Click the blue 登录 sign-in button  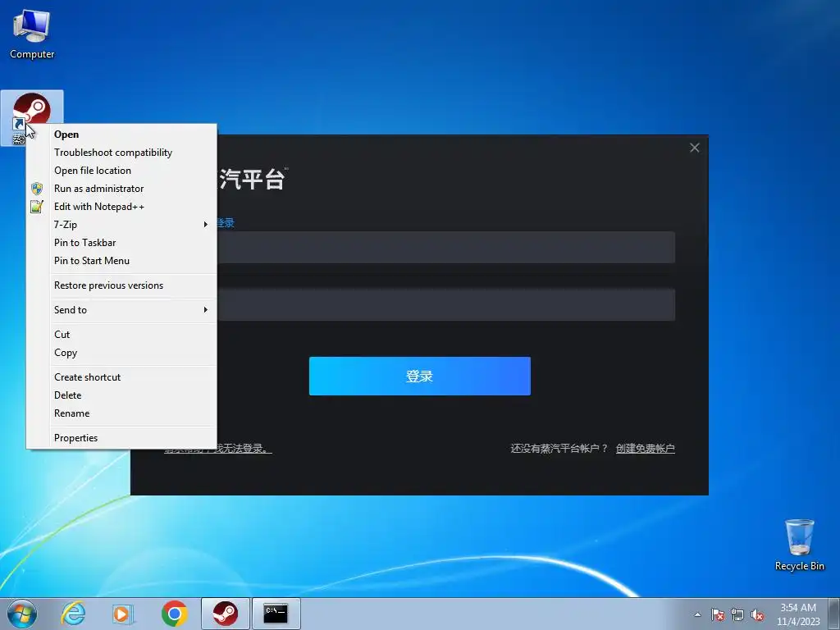point(419,376)
